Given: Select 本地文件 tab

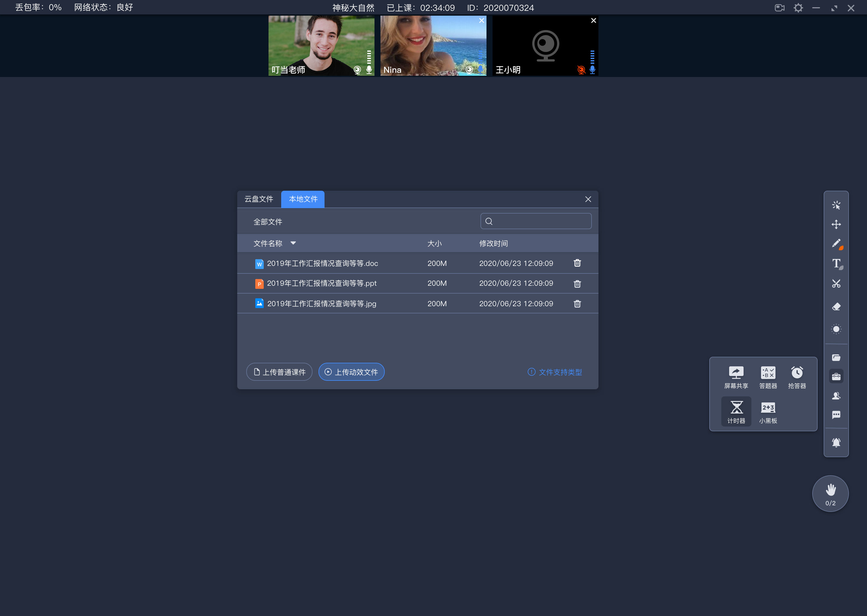Looking at the screenshot, I should (303, 199).
